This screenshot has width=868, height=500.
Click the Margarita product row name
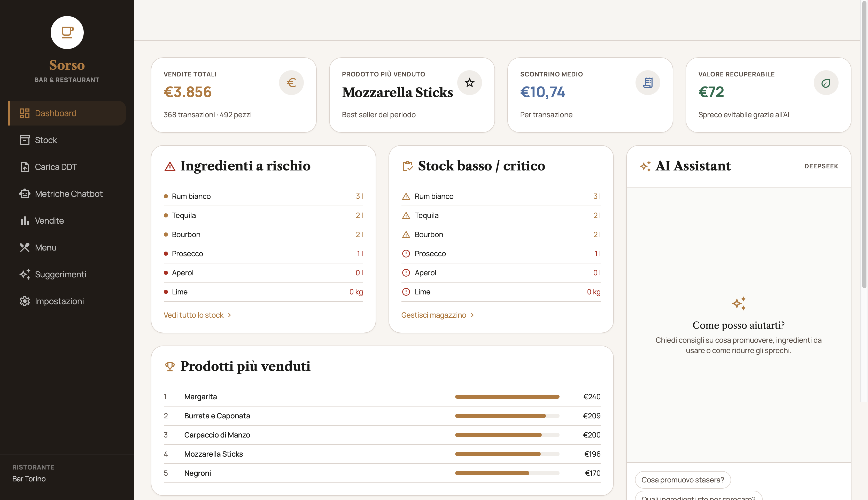click(x=201, y=397)
